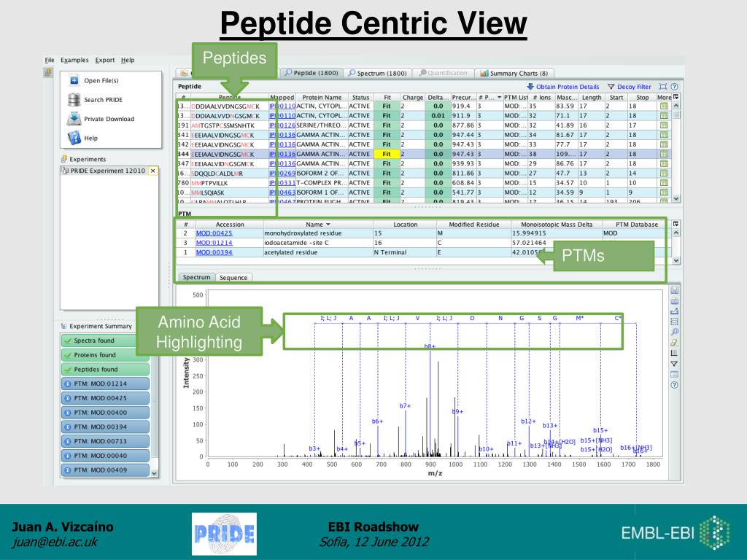Click the annotate peaks chart icon
747x560 pixels.
674,311
